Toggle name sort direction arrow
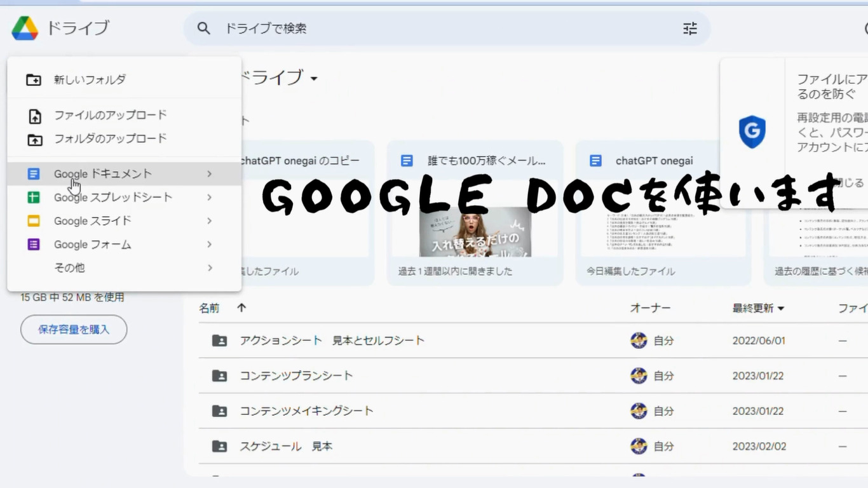The image size is (868, 488). tap(241, 308)
